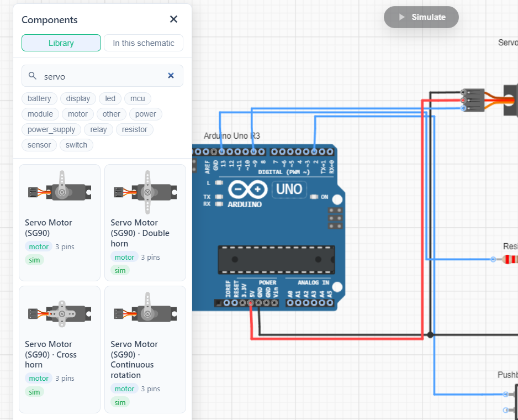Choose the sensor category chip

39,145
